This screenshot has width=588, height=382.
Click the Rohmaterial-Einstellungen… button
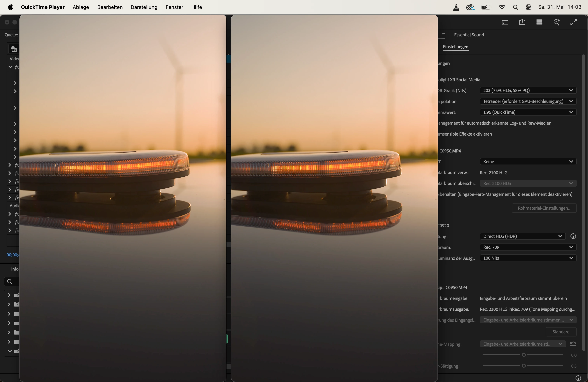point(544,208)
